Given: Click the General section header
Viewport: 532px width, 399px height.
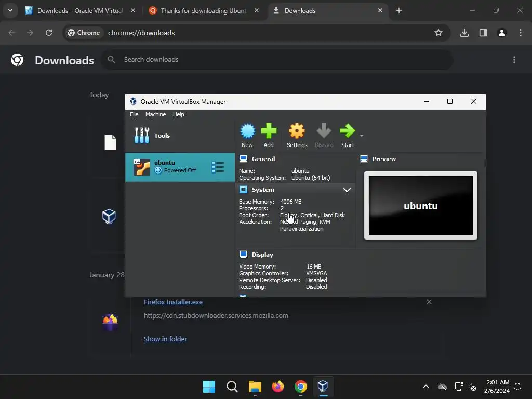Looking at the screenshot, I should [x=263, y=159].
